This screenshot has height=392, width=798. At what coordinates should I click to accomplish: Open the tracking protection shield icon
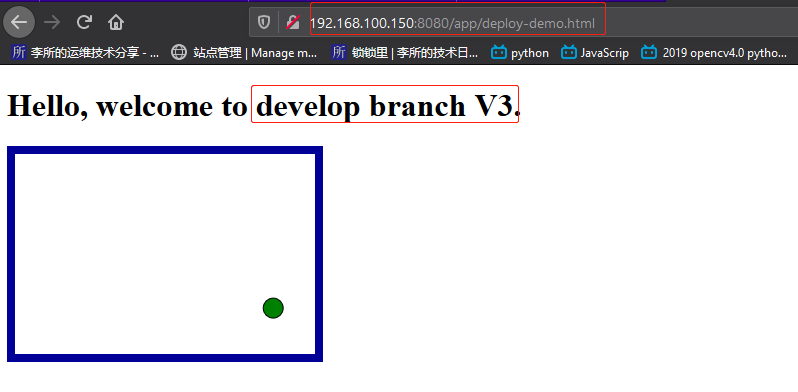pos(264,22)
